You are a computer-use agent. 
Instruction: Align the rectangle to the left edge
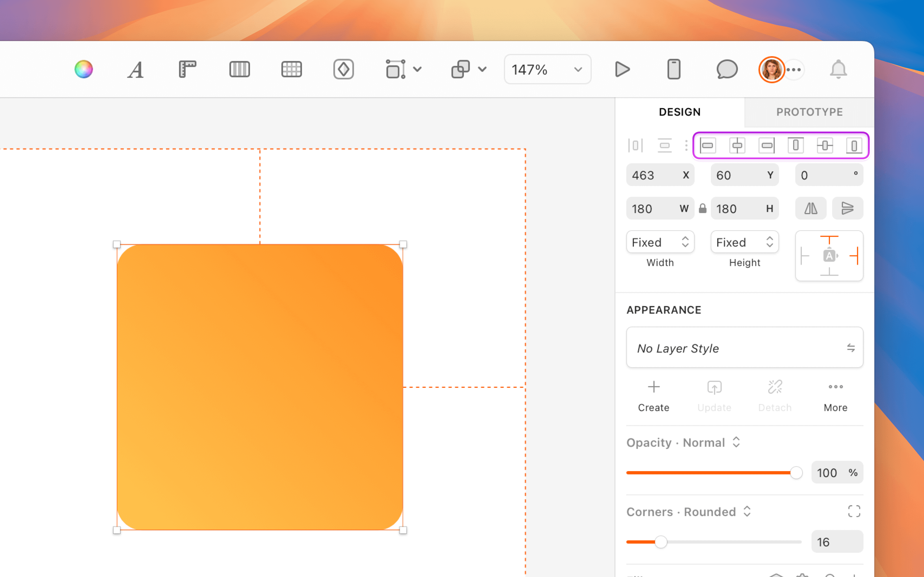point(708,145)
